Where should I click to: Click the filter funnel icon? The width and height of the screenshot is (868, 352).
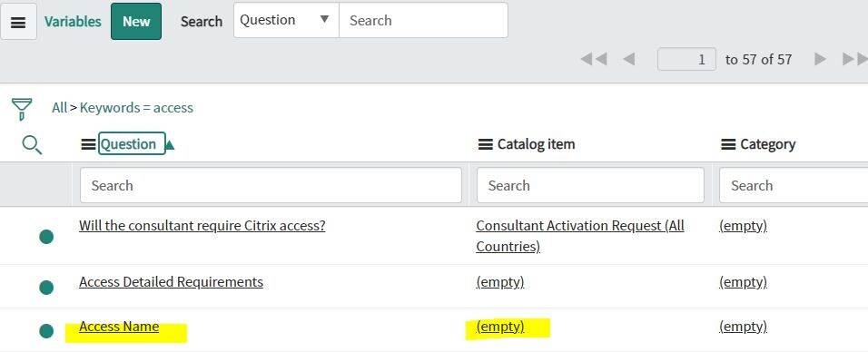tap(22, 109)
